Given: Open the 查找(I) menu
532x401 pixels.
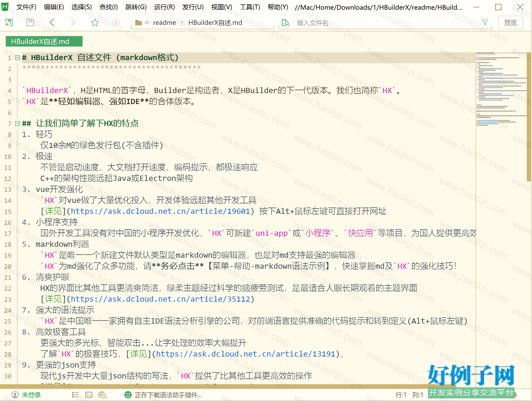Looking at the screenshot, I should click(x=109, y=7).
